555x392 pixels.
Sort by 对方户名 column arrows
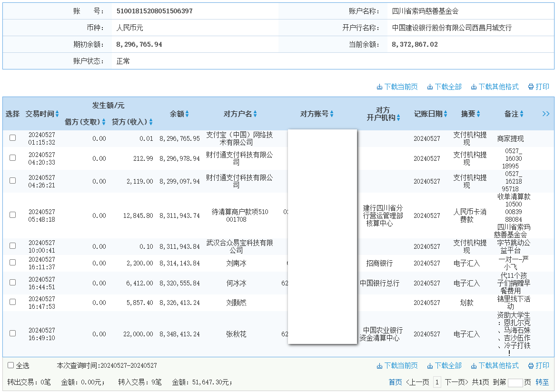[255, 114]
